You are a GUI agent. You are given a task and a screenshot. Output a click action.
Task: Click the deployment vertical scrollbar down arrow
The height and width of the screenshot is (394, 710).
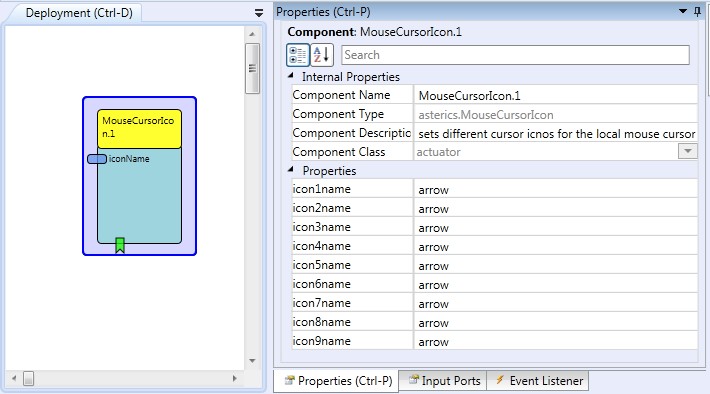coord(252,361)
